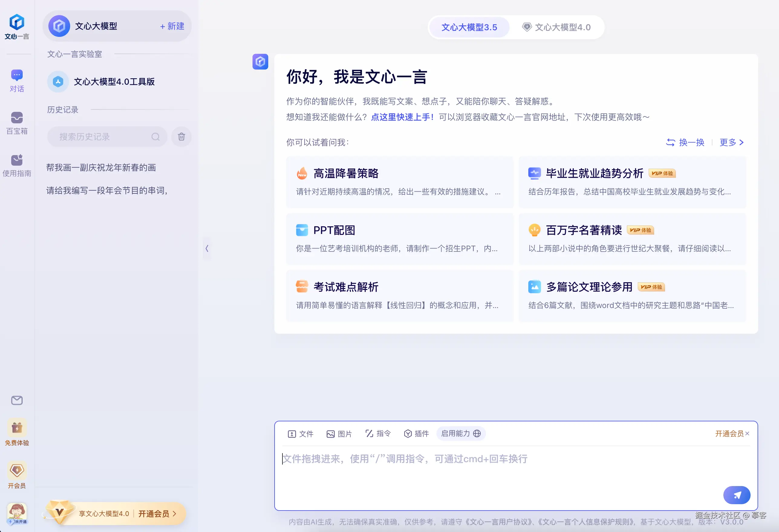This screenshot has height=532, width=779.
Task: Select the 文心大模型3.5 tab
Action: (469, 27)
